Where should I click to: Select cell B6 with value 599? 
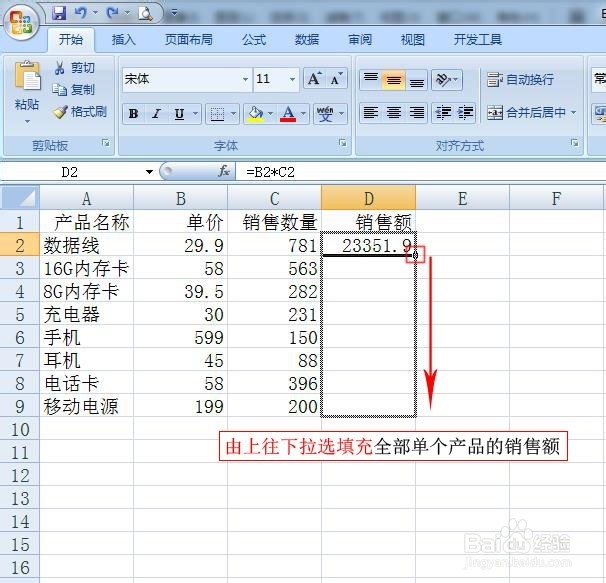pyautogui.click(x=181, y=337)
